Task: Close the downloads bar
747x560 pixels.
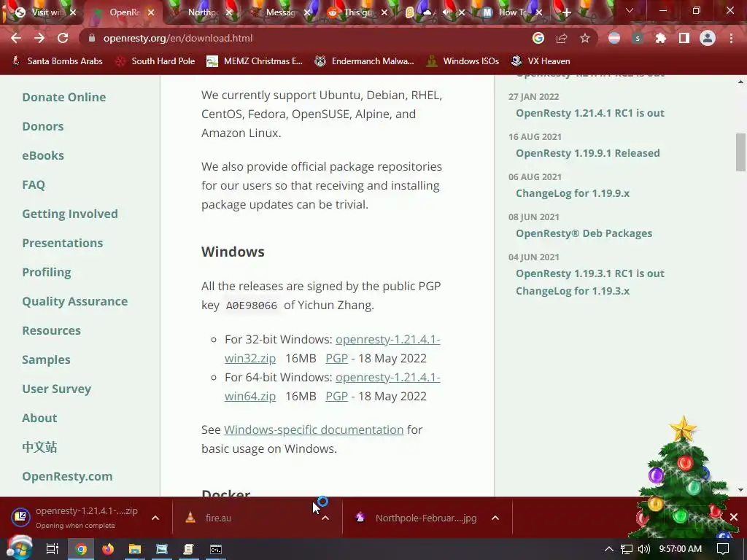Action: 734,517
